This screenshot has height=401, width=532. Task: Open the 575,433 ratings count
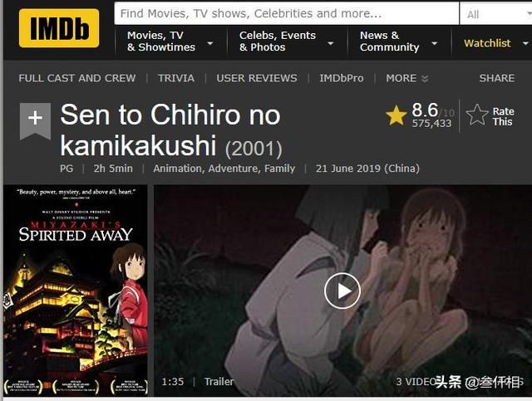pos(431,124)
